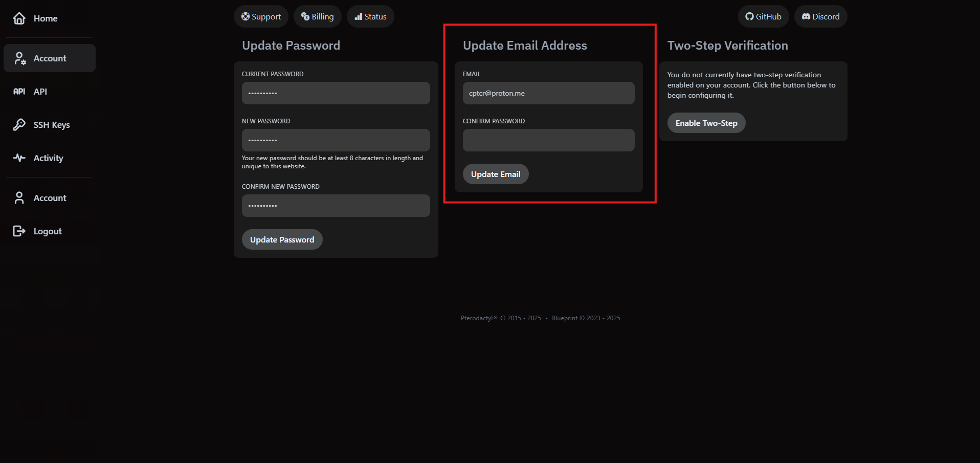The image size is (980, 463).
Task: Click the GitHub icon in the top bar
Action: point(750,16)
